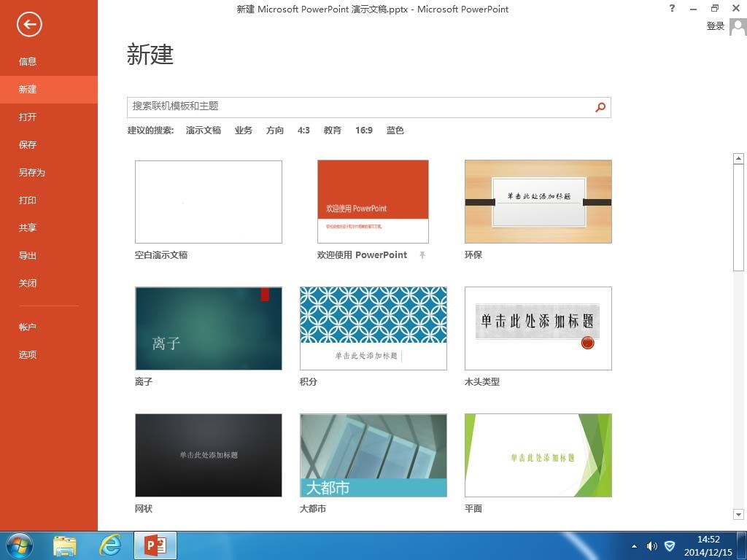Click 关闭 in the sidebar
The width and height of the screenshot is (747, 560).
[x=49, y=284]
